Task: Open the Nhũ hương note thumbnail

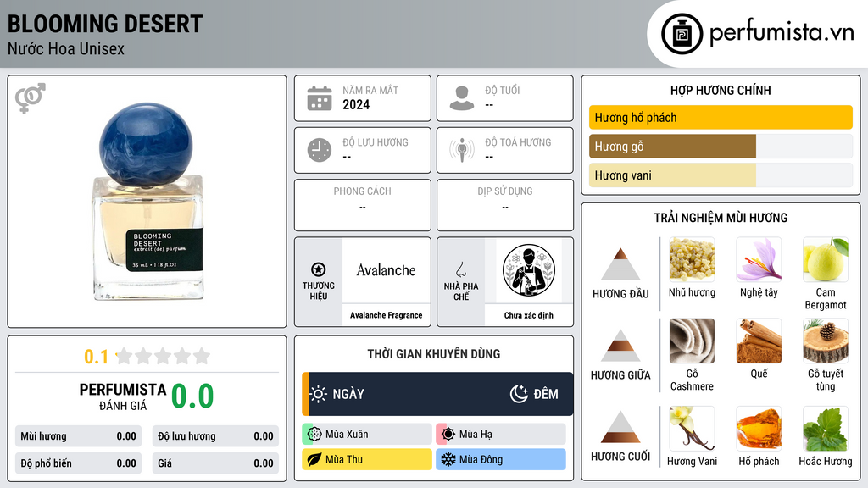Action: pos(692,259)
